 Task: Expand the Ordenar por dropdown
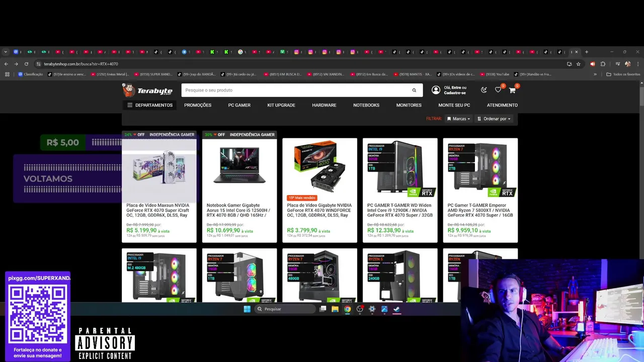point(494,119)
